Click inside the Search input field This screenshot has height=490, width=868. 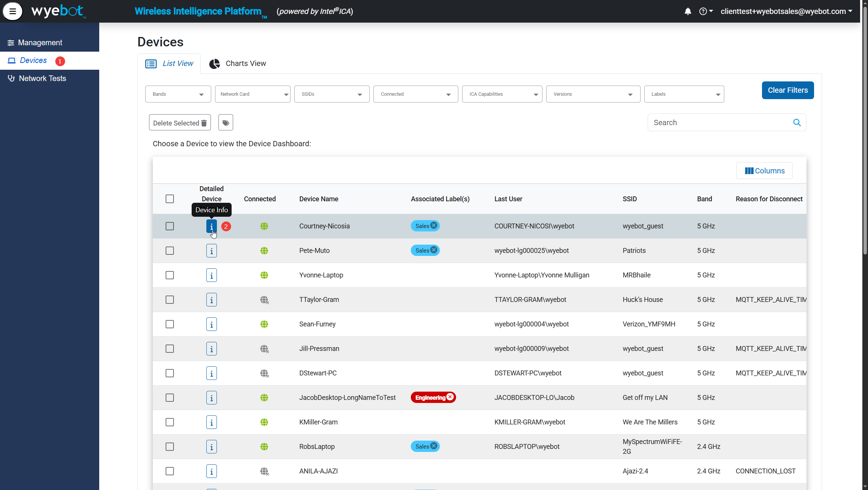717,122
